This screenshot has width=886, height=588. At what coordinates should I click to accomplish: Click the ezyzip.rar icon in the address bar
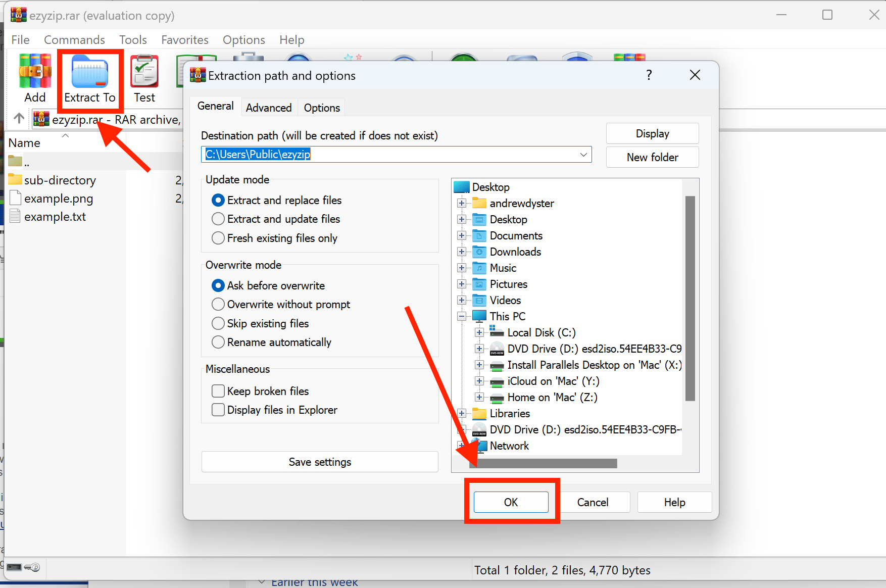click(40, 119)
